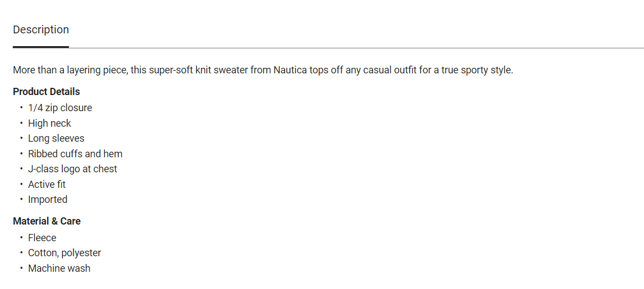
Task: Click the "High neck" list item
Action: click(x=49, y=123)
